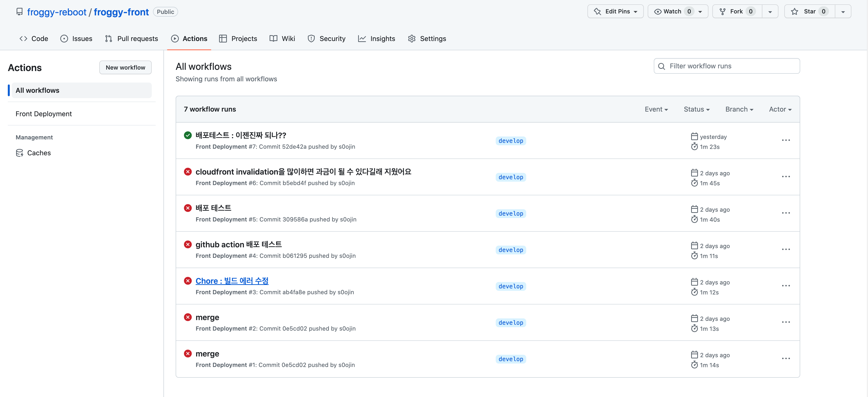
Task: Toggle Watch on this repository
Action: click(672, 11)
